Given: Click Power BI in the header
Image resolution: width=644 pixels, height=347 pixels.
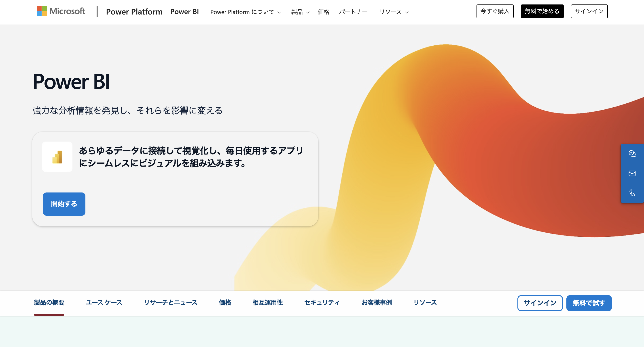Looking at the screenshot, I should [x=184, y=12].
